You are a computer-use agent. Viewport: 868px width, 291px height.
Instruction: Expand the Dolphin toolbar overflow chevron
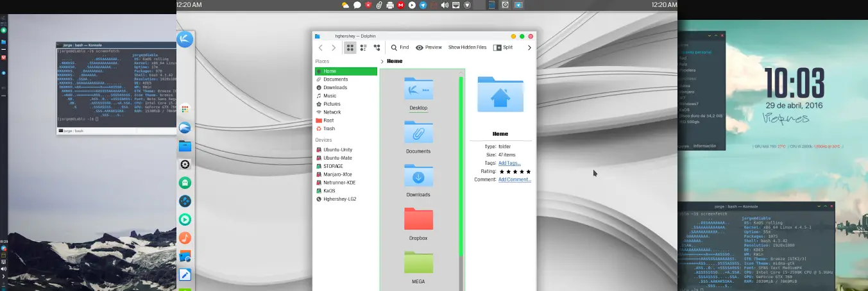coord(529,47)
